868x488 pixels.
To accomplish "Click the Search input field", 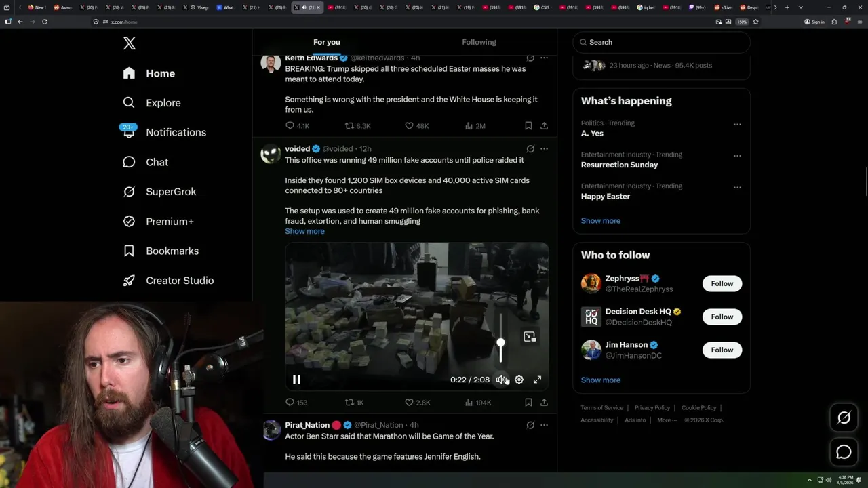I will (x=662, y=42).
